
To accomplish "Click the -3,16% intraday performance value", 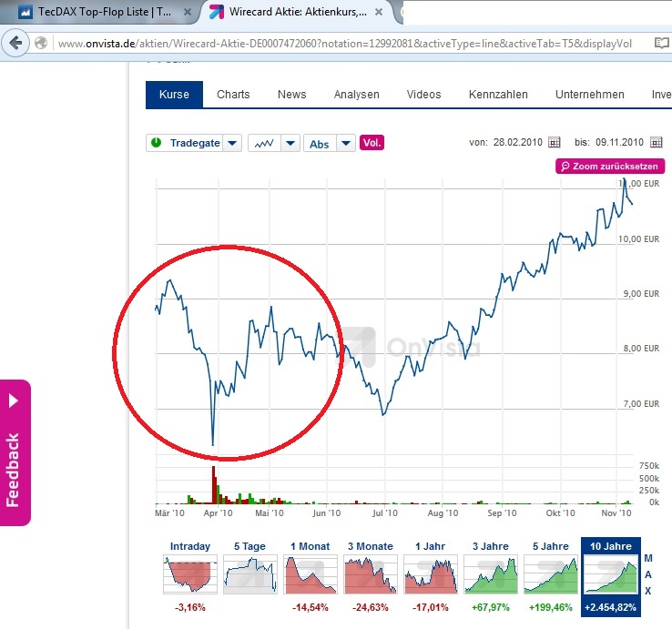I will coord(190,607).
